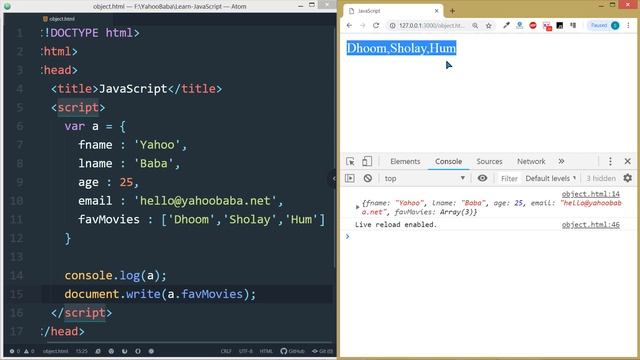Open the Sources tab
The height and width of the screenshot is (360, 640).
click(x=489, y=161)
